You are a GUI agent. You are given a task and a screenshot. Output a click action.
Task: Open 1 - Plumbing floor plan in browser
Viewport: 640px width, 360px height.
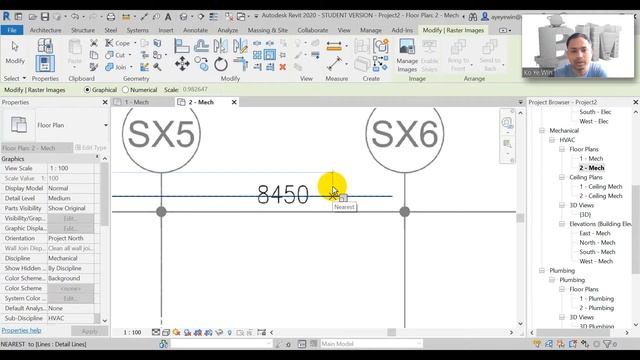pos(596,298)
